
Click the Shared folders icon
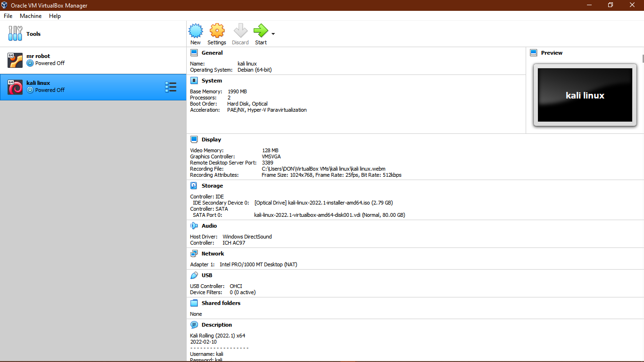pyautogui.click(x=194, y=303)
